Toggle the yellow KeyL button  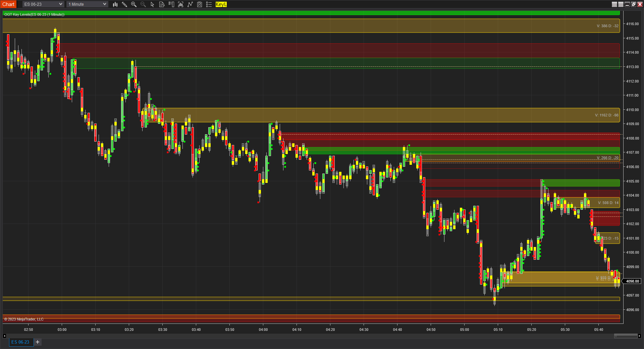click(221, 4)
